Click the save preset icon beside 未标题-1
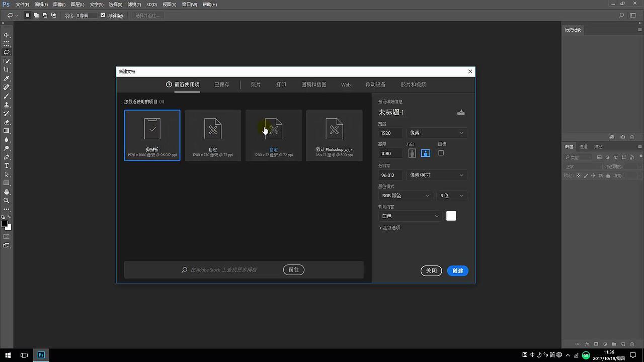This screenshot has height=362, width=644. pyautogui.click(x=461, y=112)
